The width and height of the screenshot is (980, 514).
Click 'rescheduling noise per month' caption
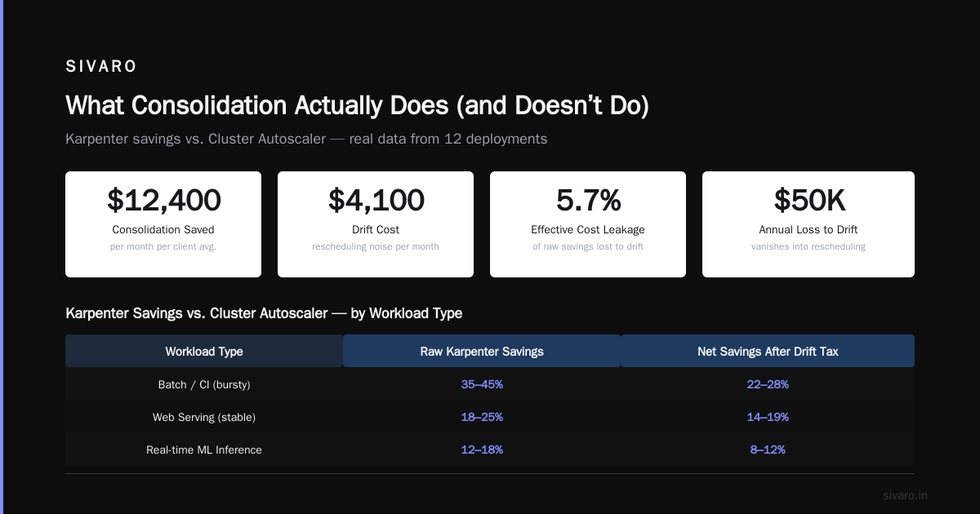(x=376, y=246)
